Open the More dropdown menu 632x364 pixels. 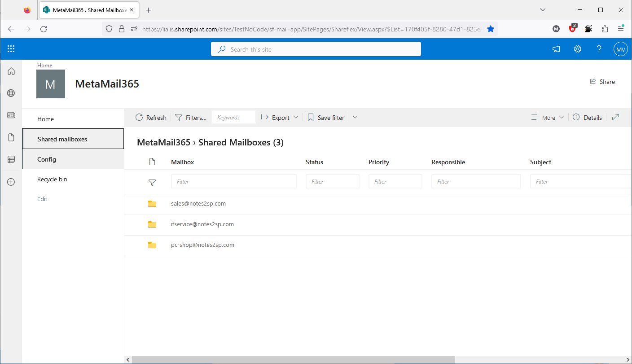tap(547, 118)
